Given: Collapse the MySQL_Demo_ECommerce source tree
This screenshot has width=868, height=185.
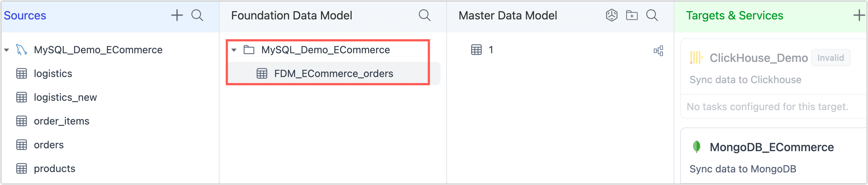Looking at the screenshot, I should [6, 50].
